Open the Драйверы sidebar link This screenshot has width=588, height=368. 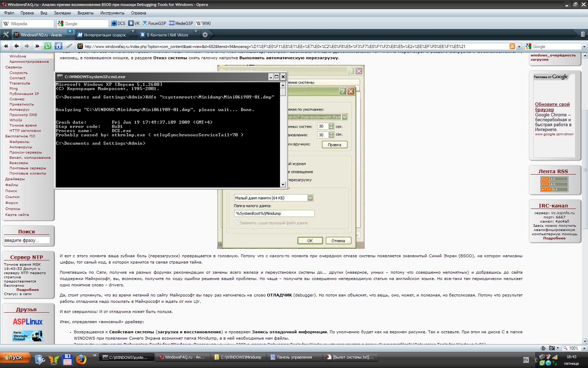(15, 179)
